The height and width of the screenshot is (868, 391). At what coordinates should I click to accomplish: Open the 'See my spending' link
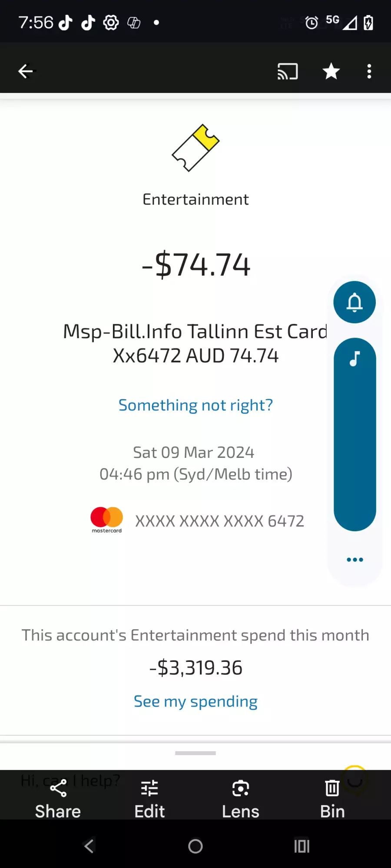point(195,701)
